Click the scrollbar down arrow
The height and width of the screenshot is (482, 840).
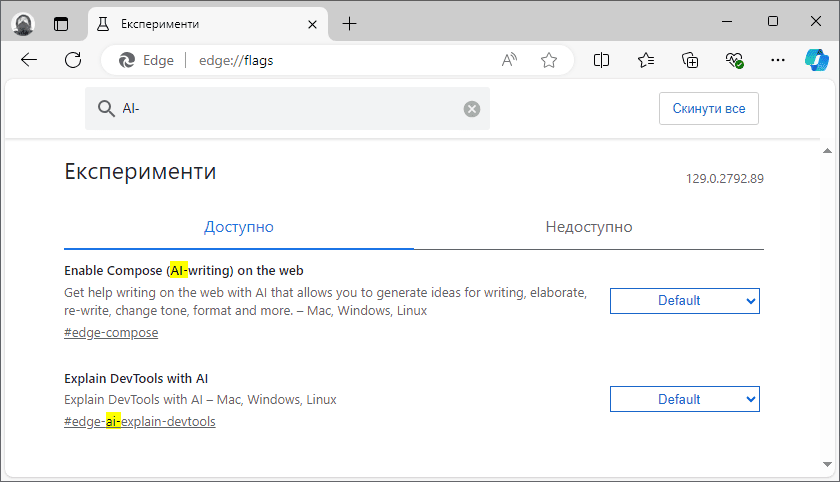coord(827,464)
